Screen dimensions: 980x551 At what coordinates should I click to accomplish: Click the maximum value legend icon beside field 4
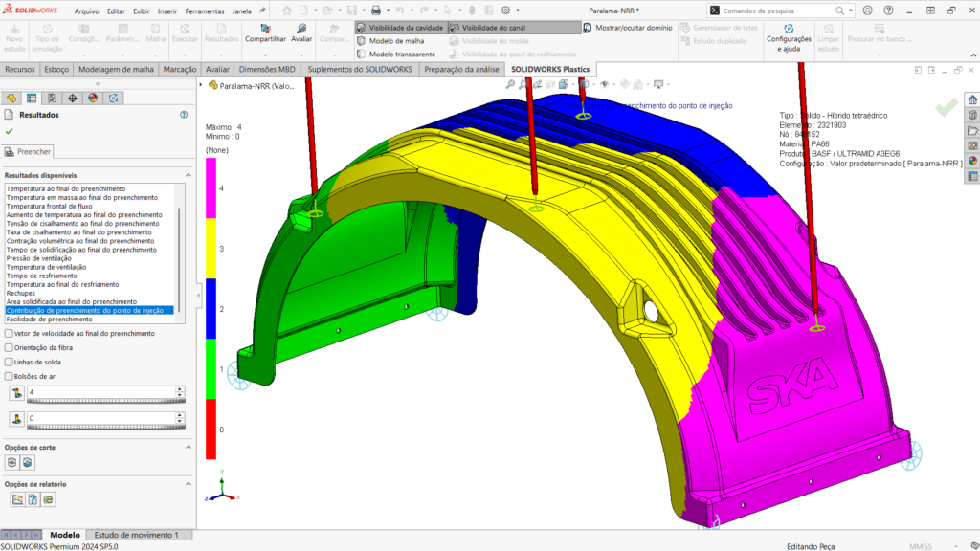click(15, 392)
